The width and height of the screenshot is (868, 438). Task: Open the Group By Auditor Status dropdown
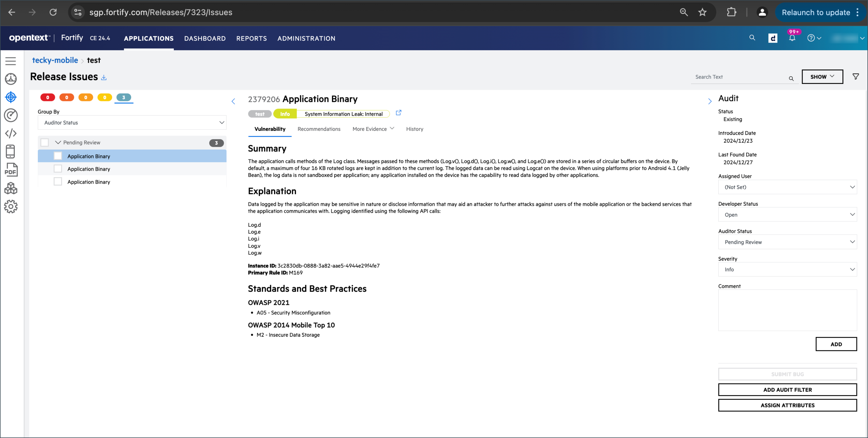pyautogui.click(x=132, y=123)
